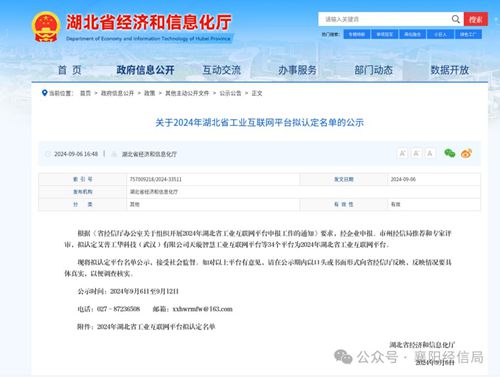Open the 互动交流 navigation tab
The width and height of the screenshot is (500, 377).
click(x=222, y=70)
